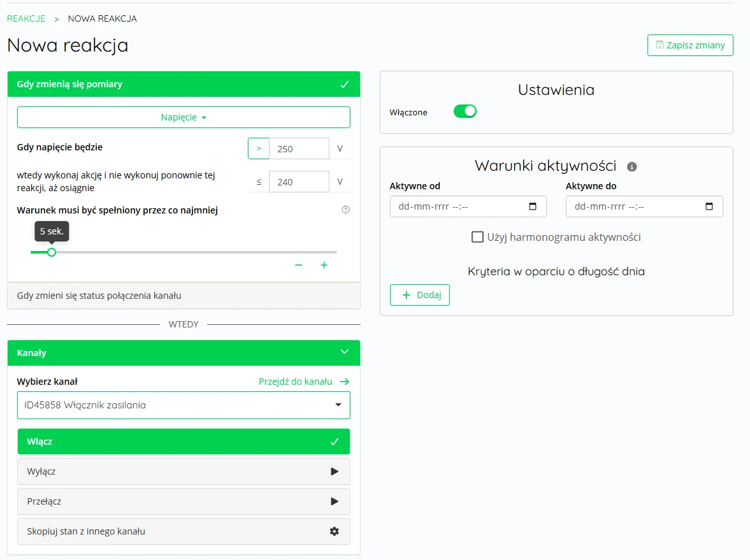Expand Gdy zmieni się status połączenia kanału
Image resolution: width=750 pixels, height=560 pixels.
[184, 296]
